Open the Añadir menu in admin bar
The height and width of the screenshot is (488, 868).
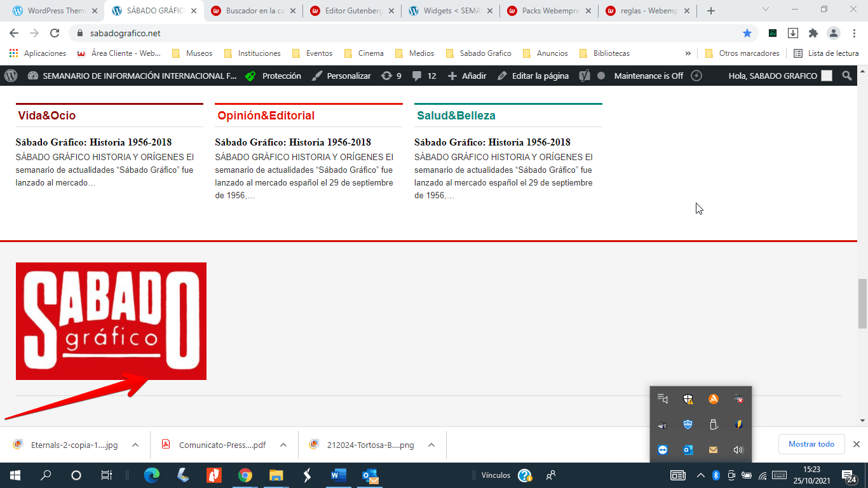467,76
